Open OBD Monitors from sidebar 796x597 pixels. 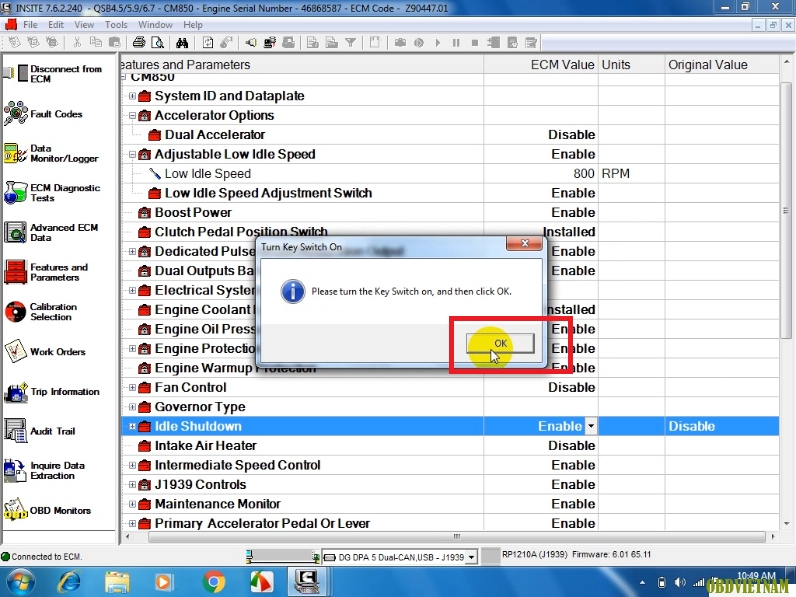pos(16,511)
